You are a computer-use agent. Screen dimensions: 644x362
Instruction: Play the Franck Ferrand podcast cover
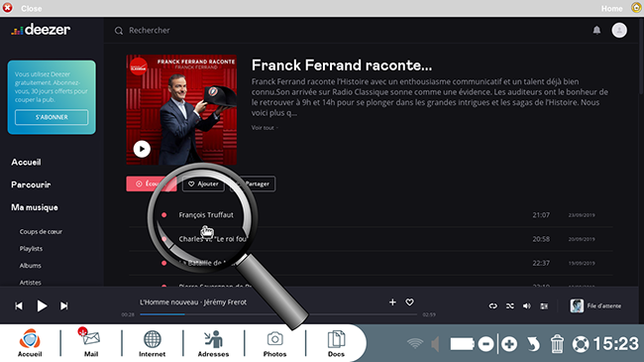(142, 149)
